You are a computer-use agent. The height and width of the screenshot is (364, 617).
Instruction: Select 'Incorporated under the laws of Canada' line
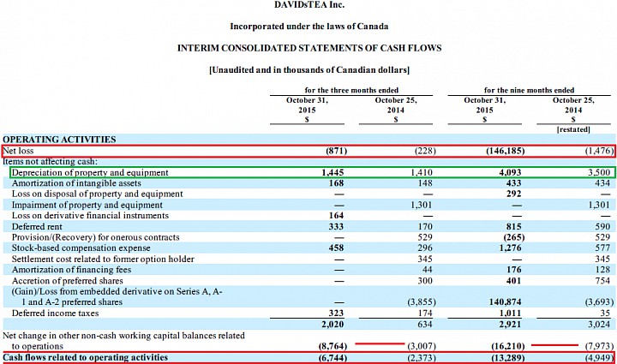308,27
